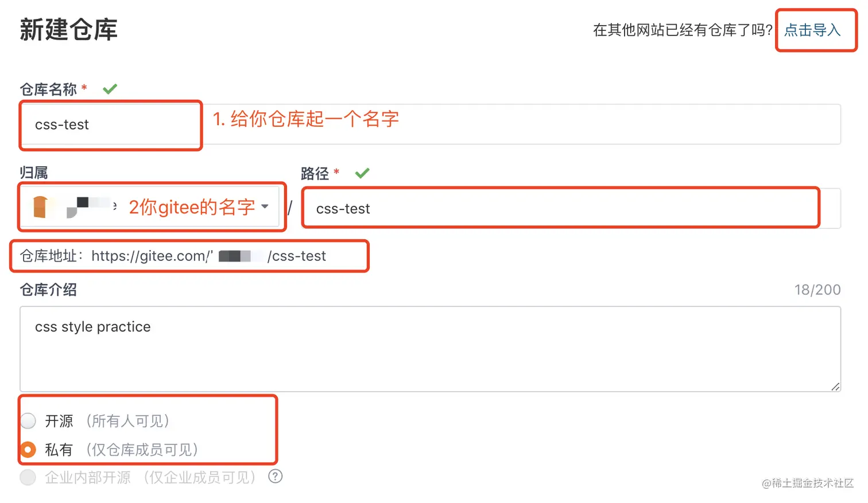Image resolution: width=868 pixels, height=503 pixels.
Task: Click the green checkmark beside 仓库名称
Action: coord(110,89)
